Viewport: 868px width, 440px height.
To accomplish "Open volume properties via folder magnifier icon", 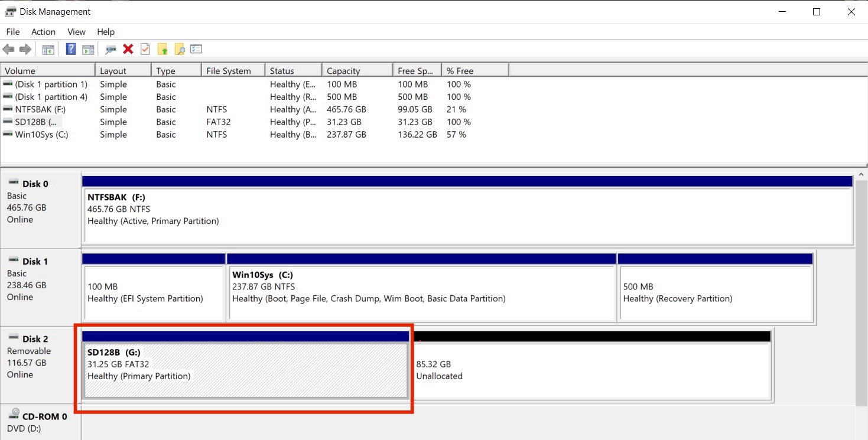I will click(x=179, y=49).
